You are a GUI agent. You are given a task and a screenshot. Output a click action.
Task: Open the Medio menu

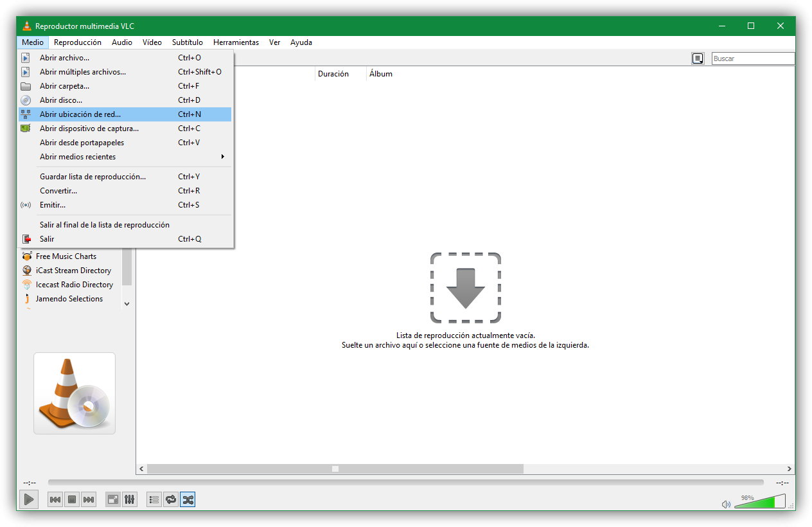33,42
